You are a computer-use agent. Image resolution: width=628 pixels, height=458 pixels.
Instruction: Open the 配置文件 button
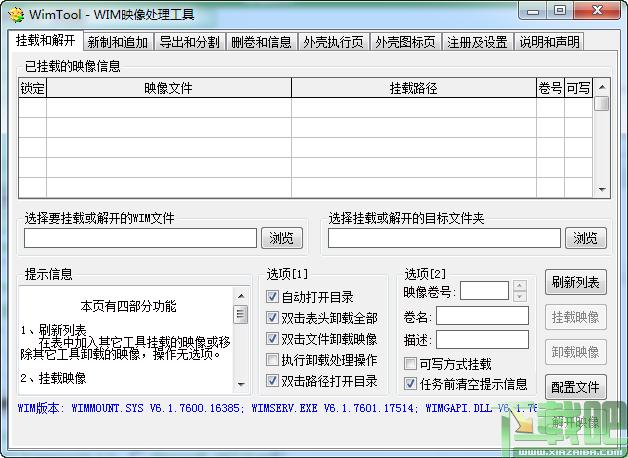pyautogui.click(x=576, y=387)
